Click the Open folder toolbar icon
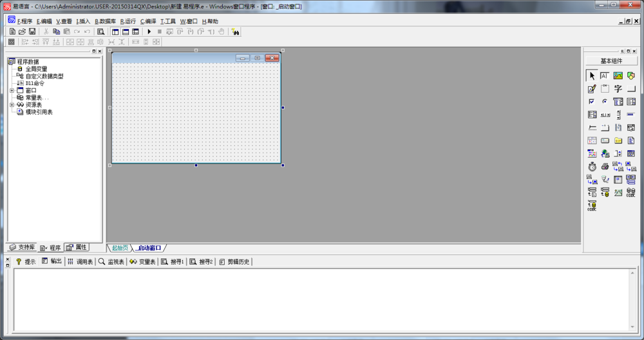 click(22, 32)
